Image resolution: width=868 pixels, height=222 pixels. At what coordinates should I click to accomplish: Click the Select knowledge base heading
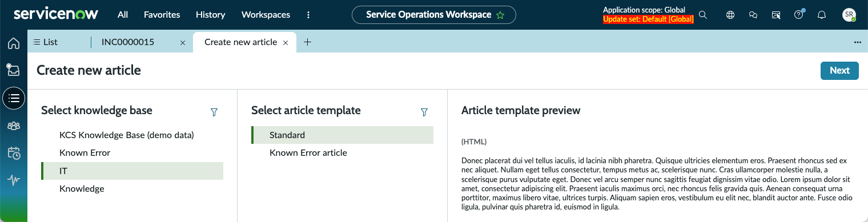97,111
